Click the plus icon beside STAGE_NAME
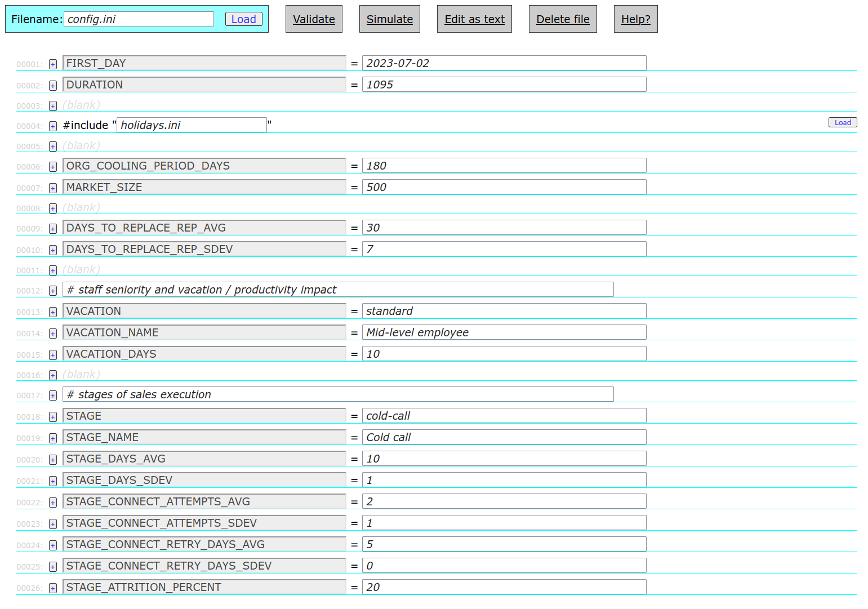 (x=53, y=438)
